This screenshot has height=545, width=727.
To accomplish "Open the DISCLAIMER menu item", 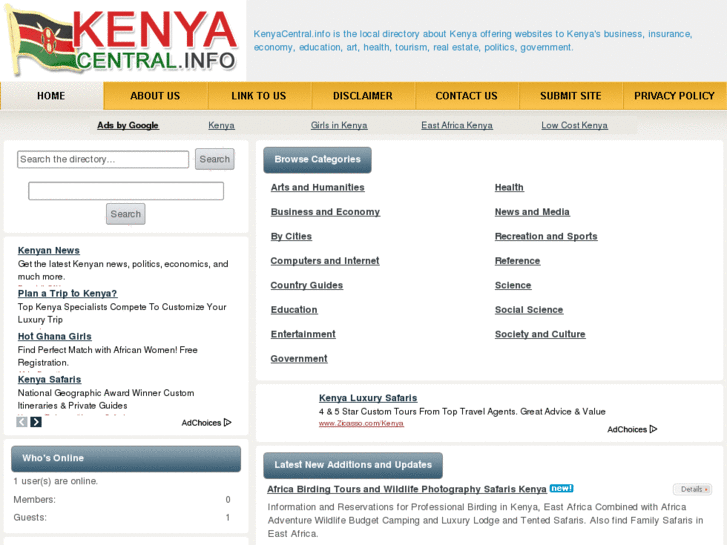I will [363, 96].
